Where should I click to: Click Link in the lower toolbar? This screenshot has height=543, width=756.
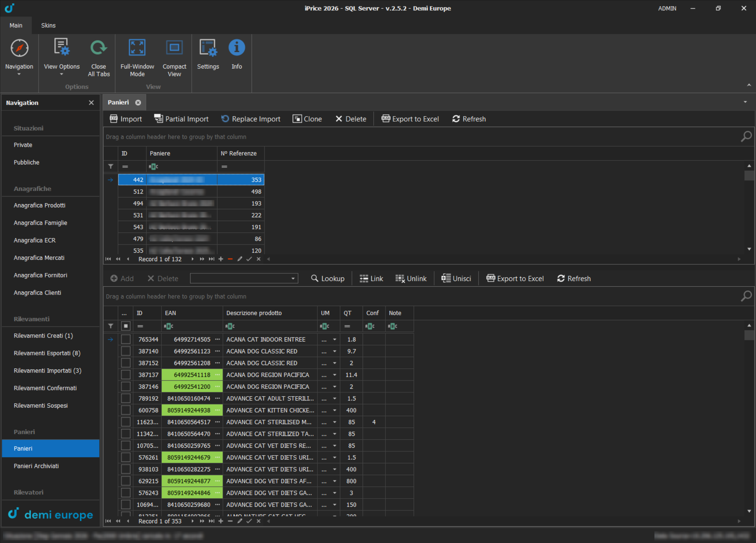[x=371, y=279]
